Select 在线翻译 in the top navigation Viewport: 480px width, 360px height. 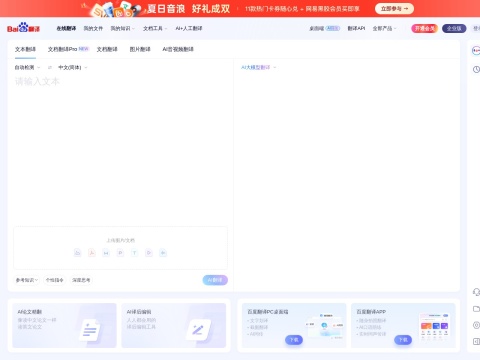pyautogui.click(x=66, y=28)
